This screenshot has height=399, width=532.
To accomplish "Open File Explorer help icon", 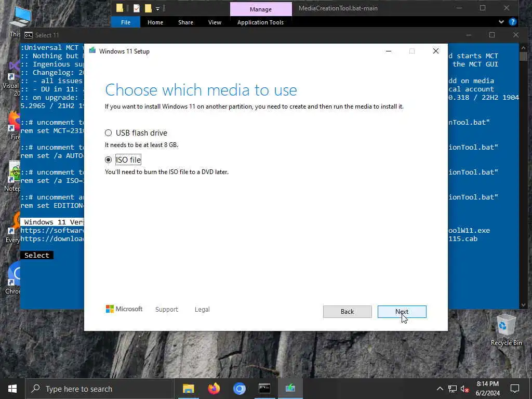I will click(x=513, y=22).
